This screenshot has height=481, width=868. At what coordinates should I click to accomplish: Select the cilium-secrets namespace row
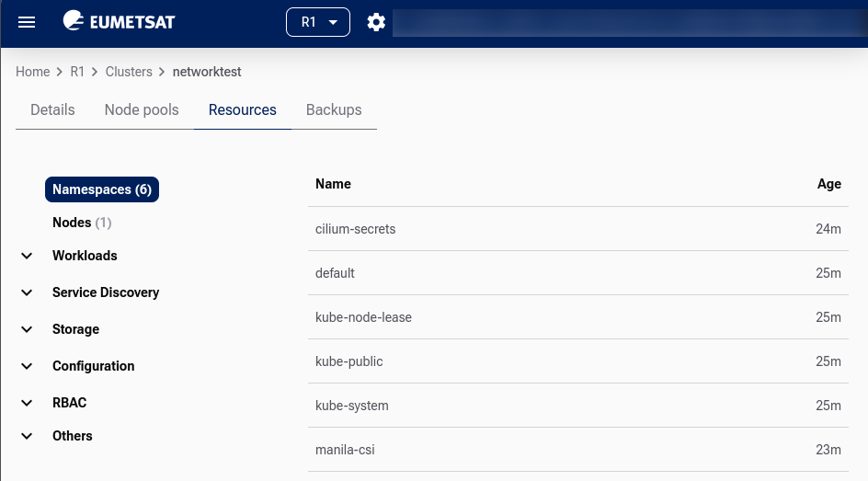(578, 229)
